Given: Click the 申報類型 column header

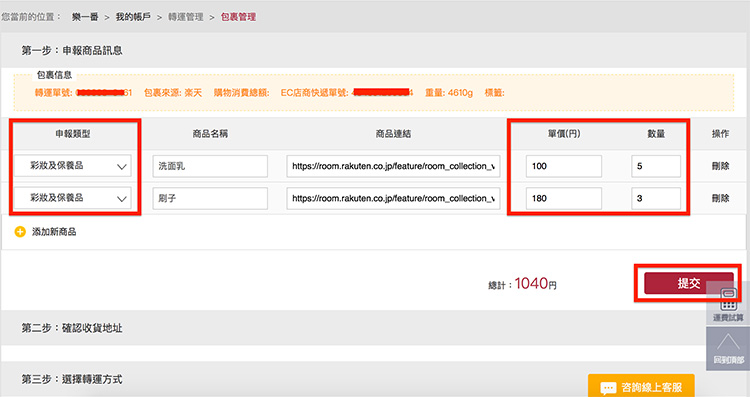Looking at the screenshot, I should coord(73,134).
